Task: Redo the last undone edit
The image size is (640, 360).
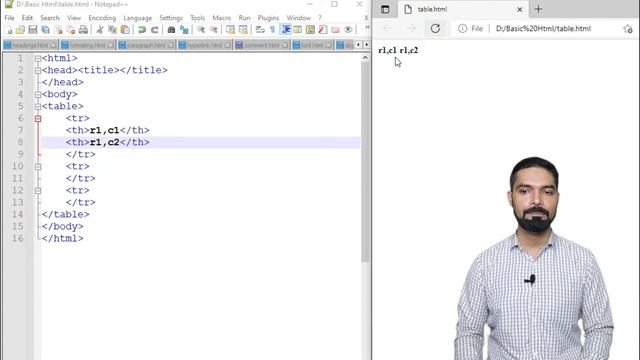Action: (x=154, y=30)
